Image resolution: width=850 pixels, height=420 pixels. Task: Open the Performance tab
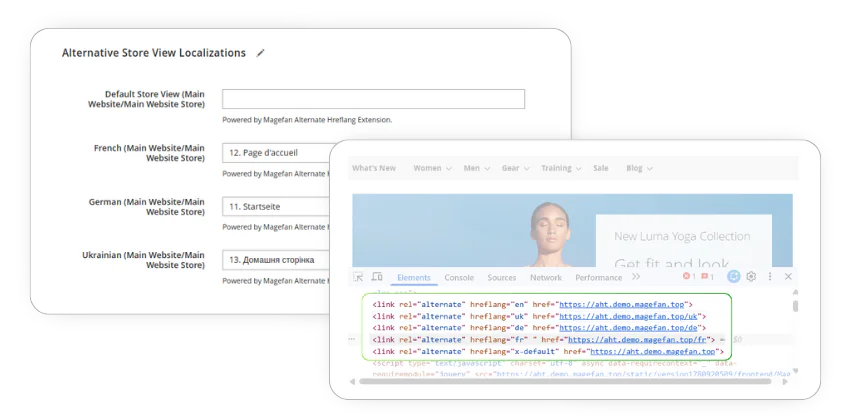(x=598, y=277)
